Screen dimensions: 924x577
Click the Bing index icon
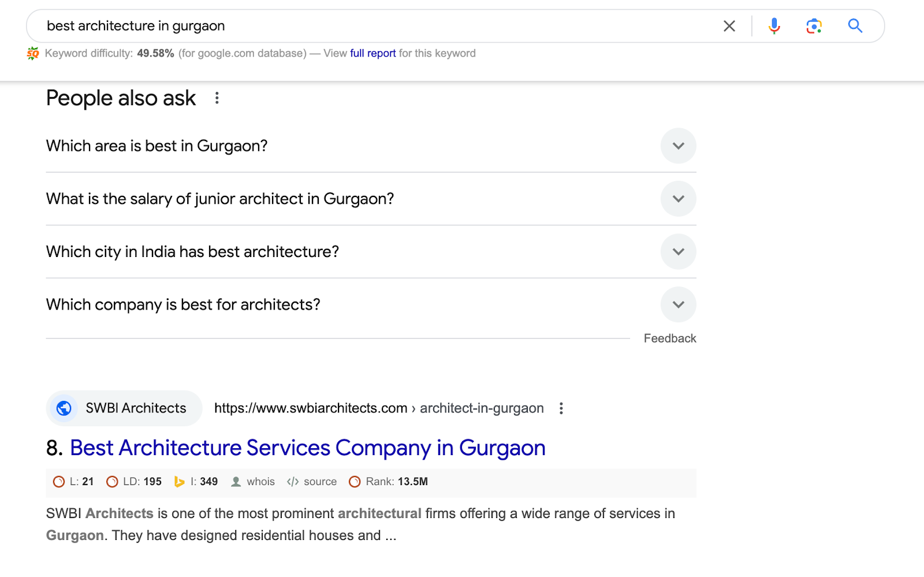pyautogui.click(x=180, y=482)
